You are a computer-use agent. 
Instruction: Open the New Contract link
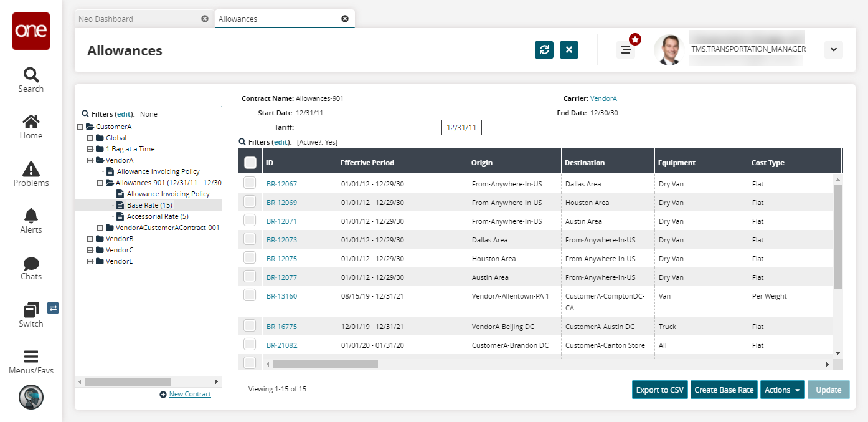pos(190,394)
